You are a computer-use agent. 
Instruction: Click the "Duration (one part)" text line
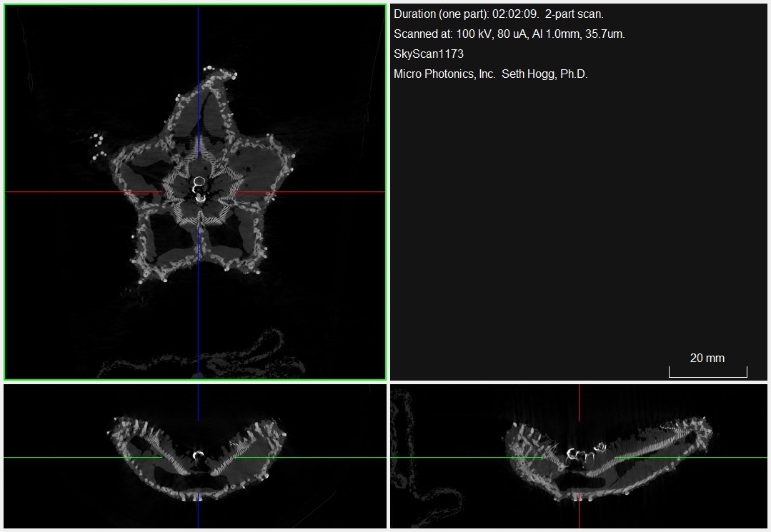tap(498, 14)
